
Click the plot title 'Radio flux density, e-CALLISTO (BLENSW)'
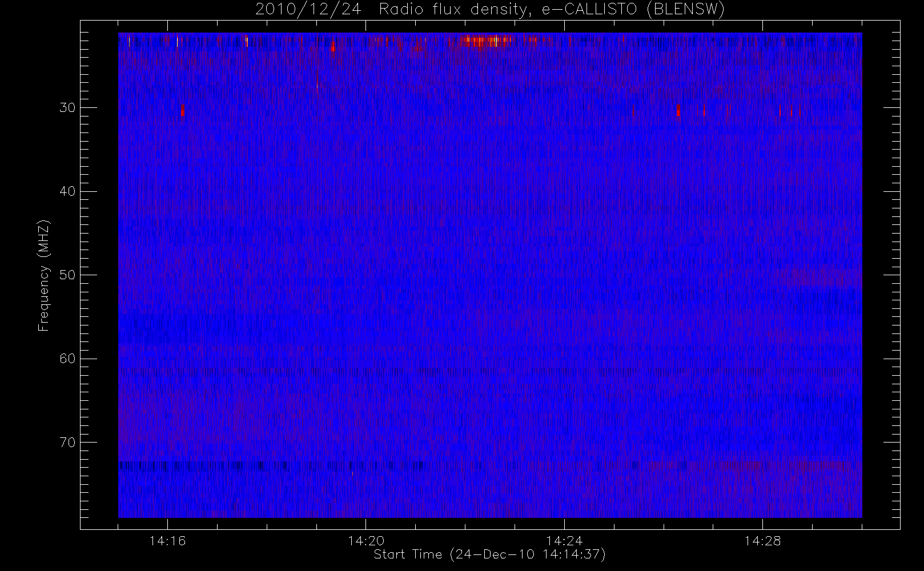[x=552, y=9]
